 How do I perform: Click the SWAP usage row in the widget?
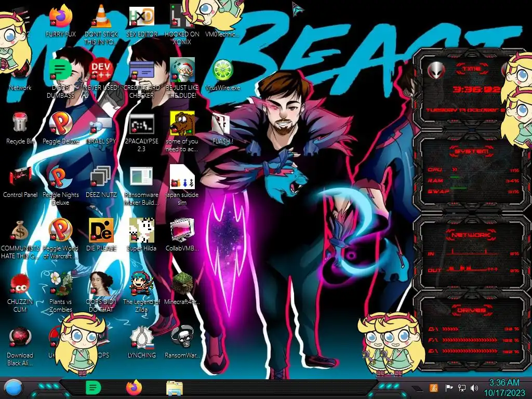(x=473, y=191)
